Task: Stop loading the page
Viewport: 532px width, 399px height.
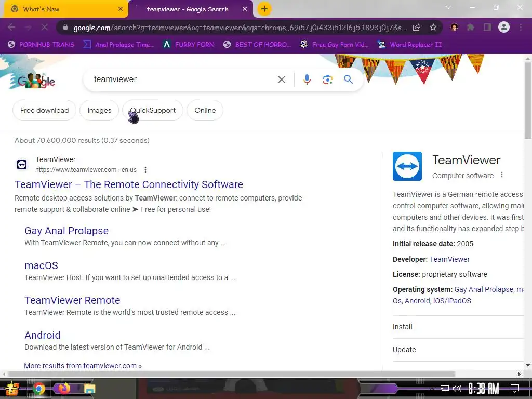Action: point(45,27)
